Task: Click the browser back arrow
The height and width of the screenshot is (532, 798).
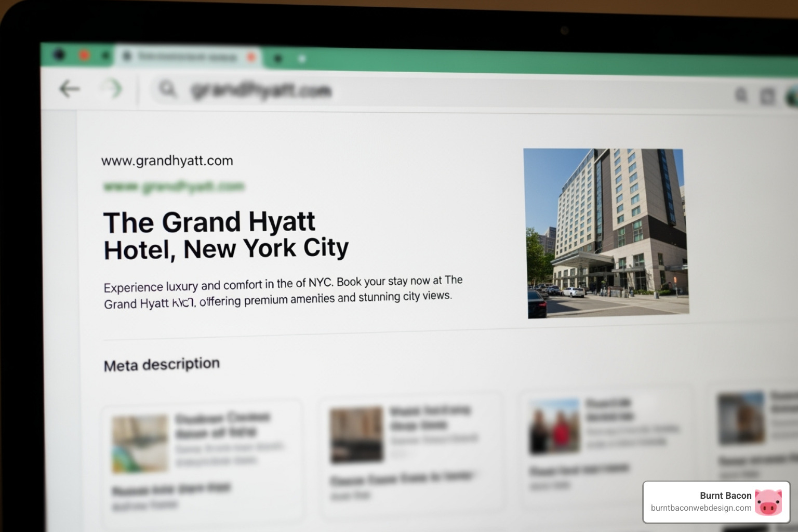Action: 70,89
